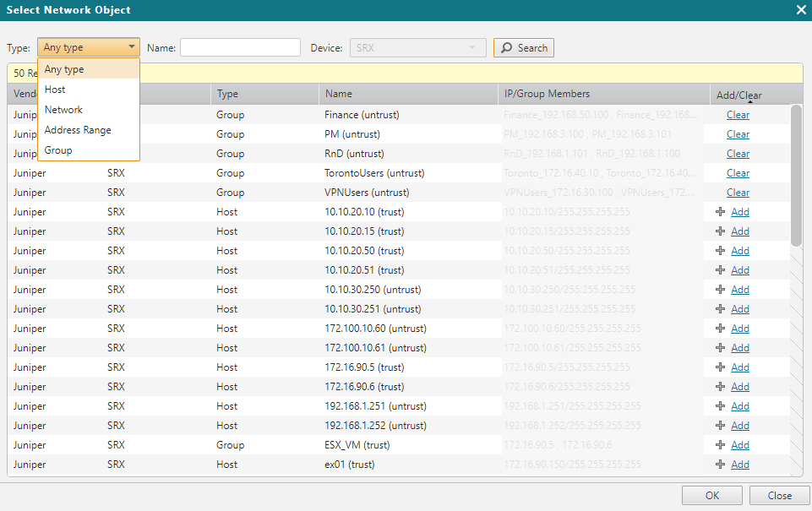Click the plus icon for 10.10.30.250 (untrust)
812x511 pixels.
[x=720, y=290]
